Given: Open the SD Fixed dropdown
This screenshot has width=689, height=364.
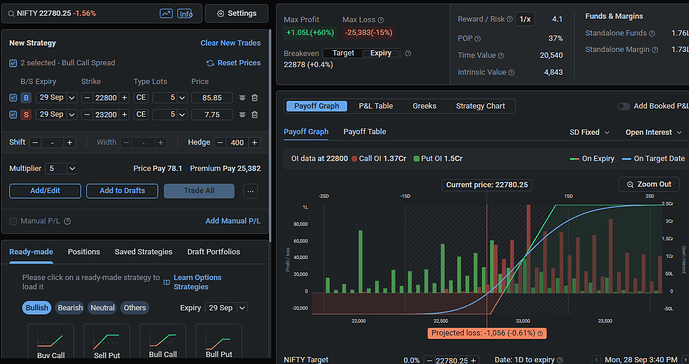Looking at the screenshot, I should point(589,132).
